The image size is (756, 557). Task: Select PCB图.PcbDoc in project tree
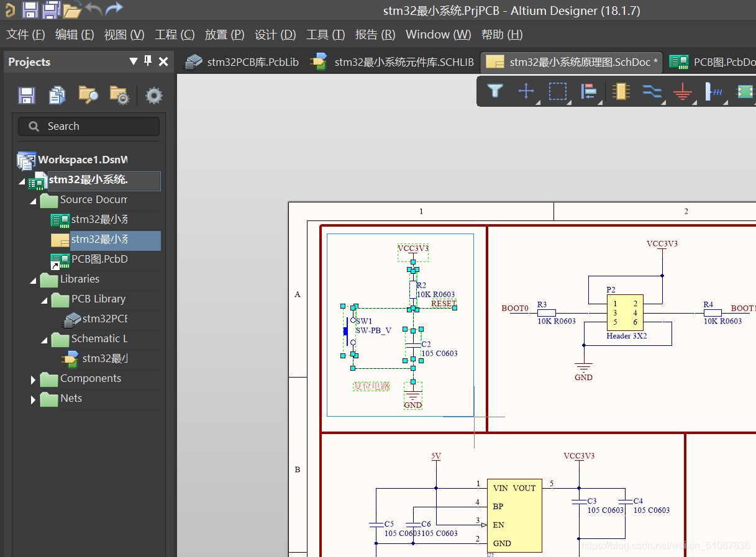click(x=98, y=260)
